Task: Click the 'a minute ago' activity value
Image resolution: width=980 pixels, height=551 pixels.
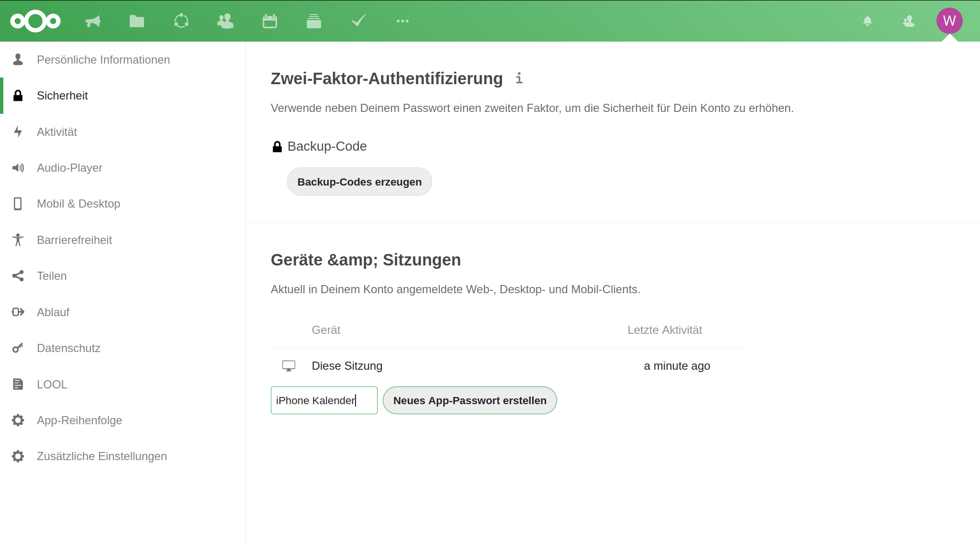Action: [x=677, y=366]
